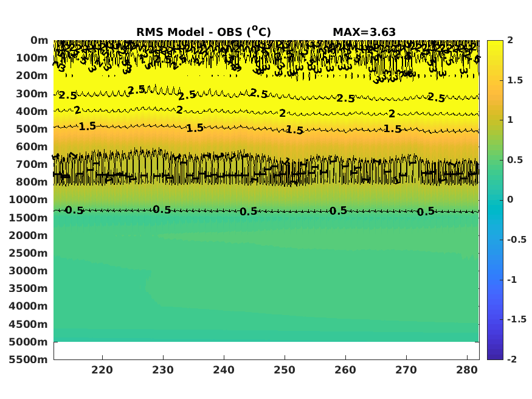The image size is (532, 399).
Task: Click the x-axis label '220'
Action: coord(102,370)
